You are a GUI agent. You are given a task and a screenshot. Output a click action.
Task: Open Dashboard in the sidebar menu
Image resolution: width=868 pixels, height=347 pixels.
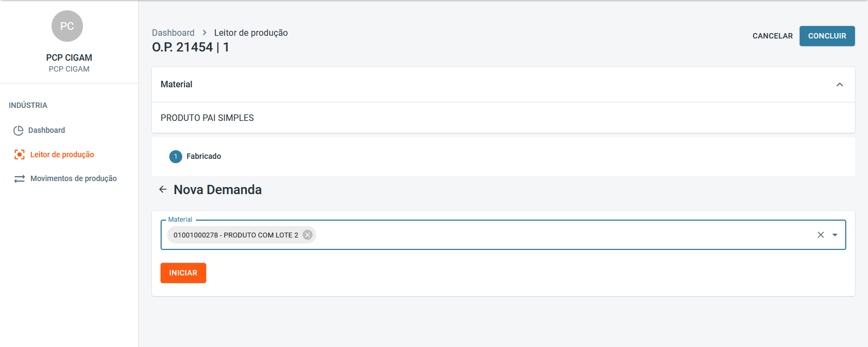(47, 130)
